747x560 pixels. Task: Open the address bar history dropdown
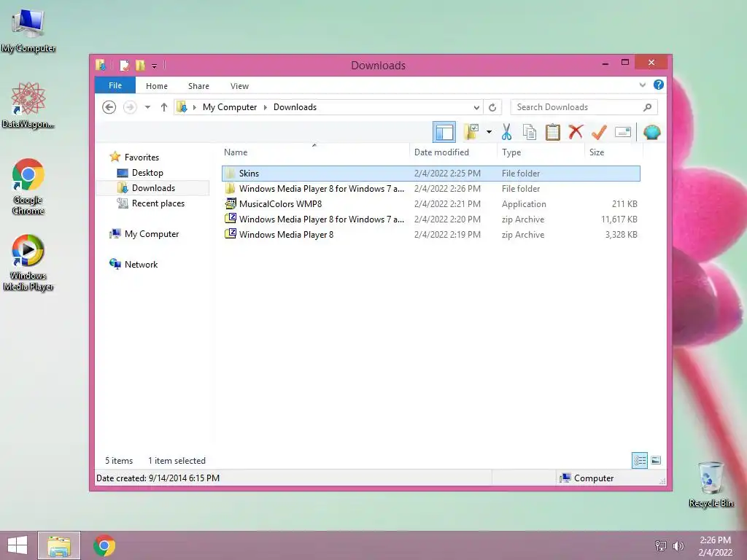coord(476,108)
